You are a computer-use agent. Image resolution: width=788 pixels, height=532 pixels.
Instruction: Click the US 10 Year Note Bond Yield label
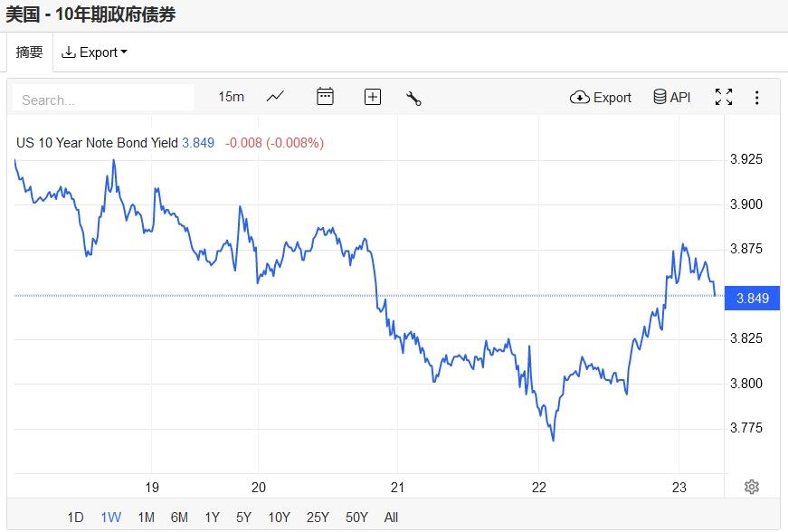coord(97,143)
